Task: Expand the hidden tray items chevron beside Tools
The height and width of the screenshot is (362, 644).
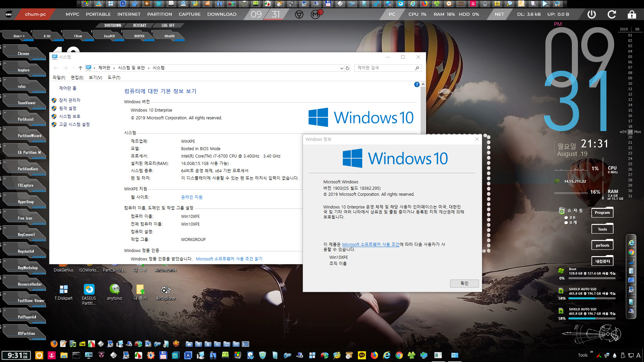Action: coord(592,352)
